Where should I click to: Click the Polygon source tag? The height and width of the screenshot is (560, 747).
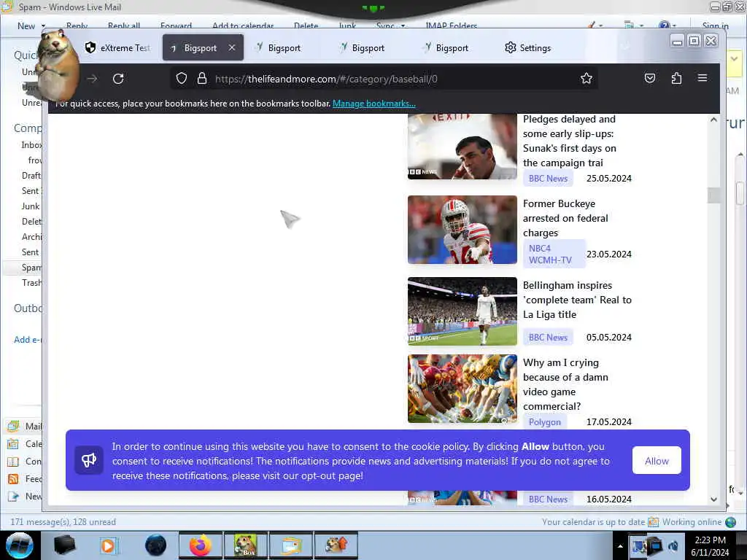[x=544, y=422]
